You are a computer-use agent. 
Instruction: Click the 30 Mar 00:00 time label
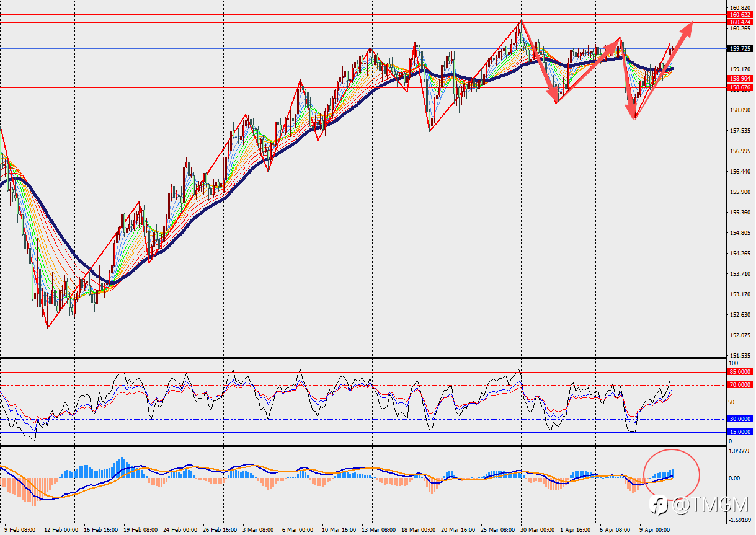(537, 531)
